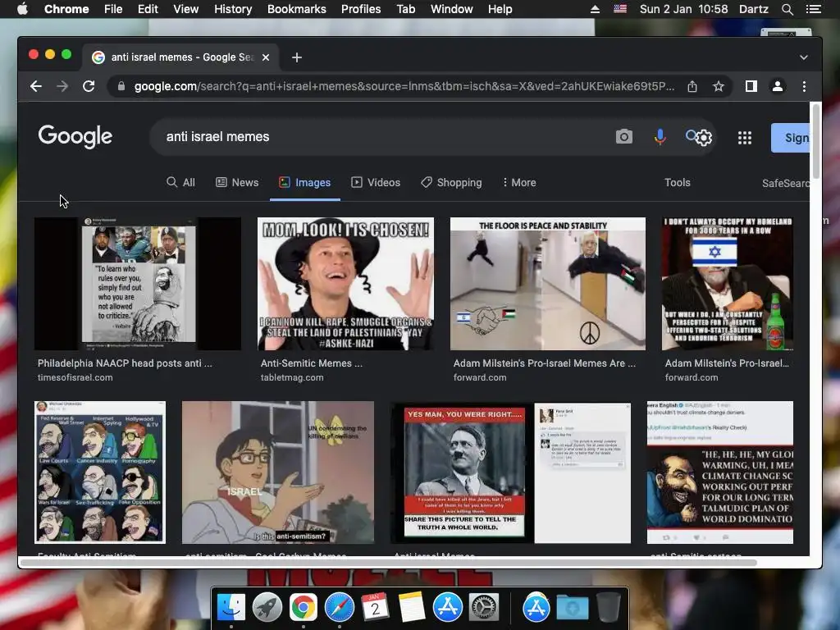Open the History menu
This screenshot has height=630, width=840.
pos(233,9)
